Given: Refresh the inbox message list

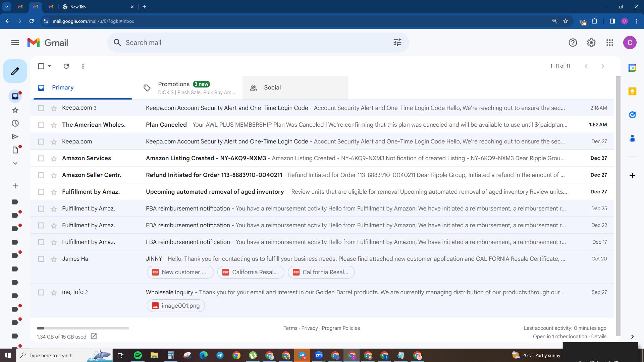Looking at the screenshot, I should tap(66, 66).
